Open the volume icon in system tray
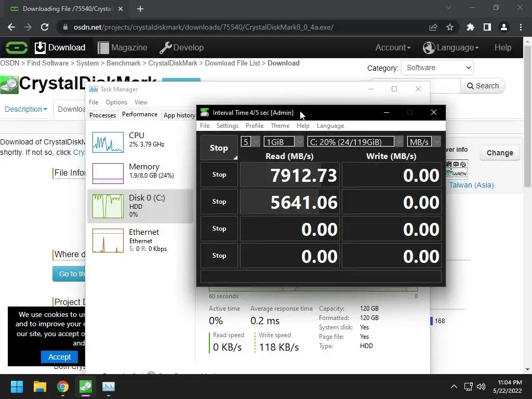Viewport: 532px width, 399px height. tap(481, 387)
